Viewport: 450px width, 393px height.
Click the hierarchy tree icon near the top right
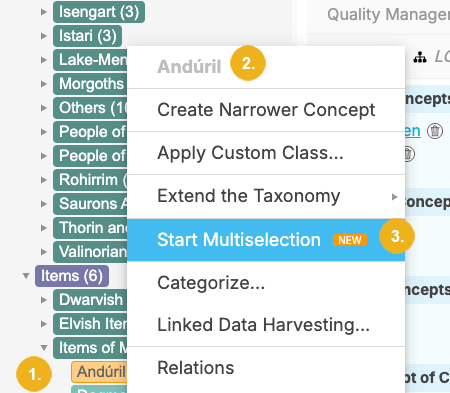tap(420, 58)
